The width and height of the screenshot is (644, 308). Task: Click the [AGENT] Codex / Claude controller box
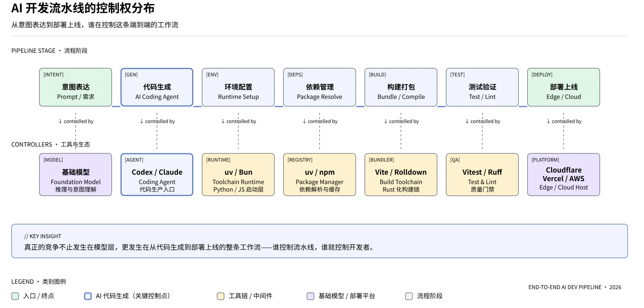(157, 175)
